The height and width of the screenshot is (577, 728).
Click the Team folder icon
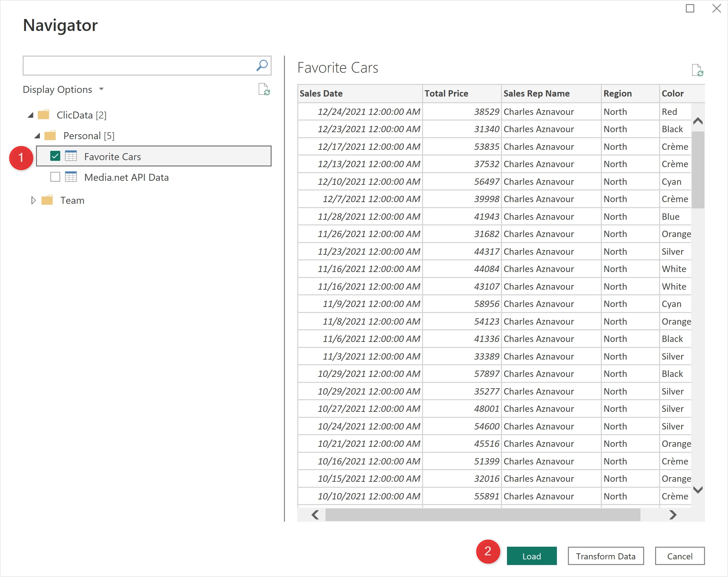pyautogui.click(x=47, y=200)
